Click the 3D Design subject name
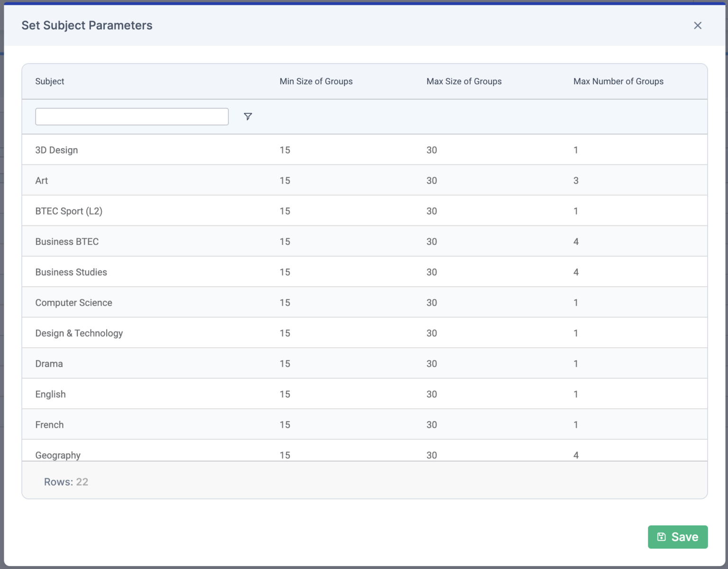 57,150
